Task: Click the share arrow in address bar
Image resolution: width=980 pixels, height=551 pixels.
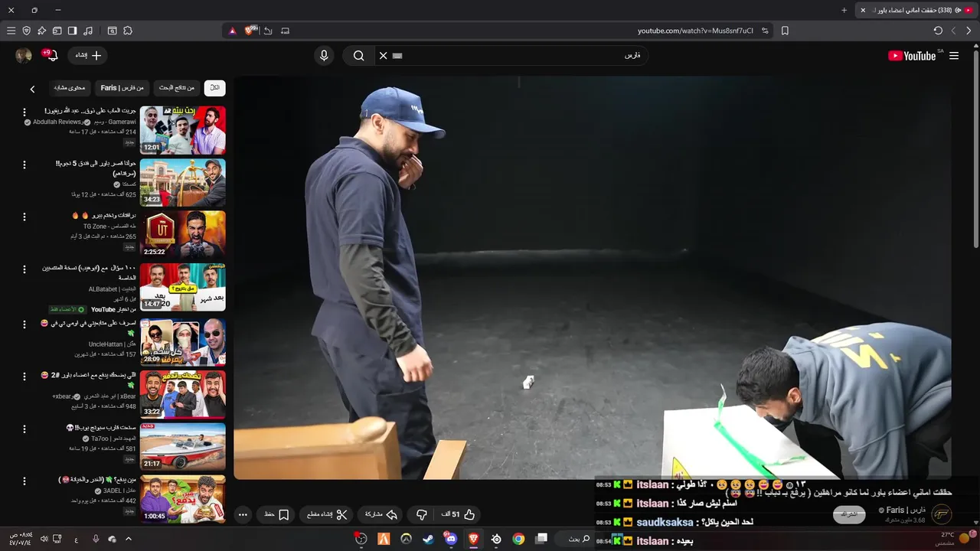Action: pyautogui.click(x=268, y=31)
